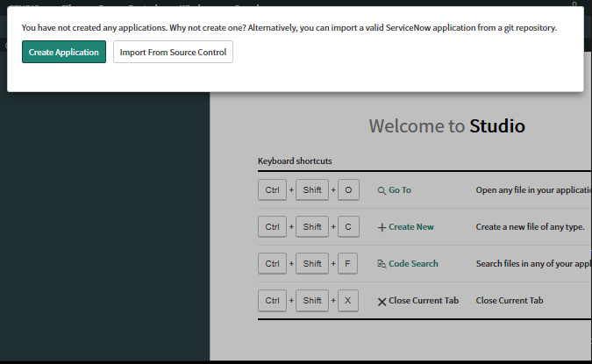592x364 pixels.
Task: Click the C key in Create New row
Action: click(348, 226)
